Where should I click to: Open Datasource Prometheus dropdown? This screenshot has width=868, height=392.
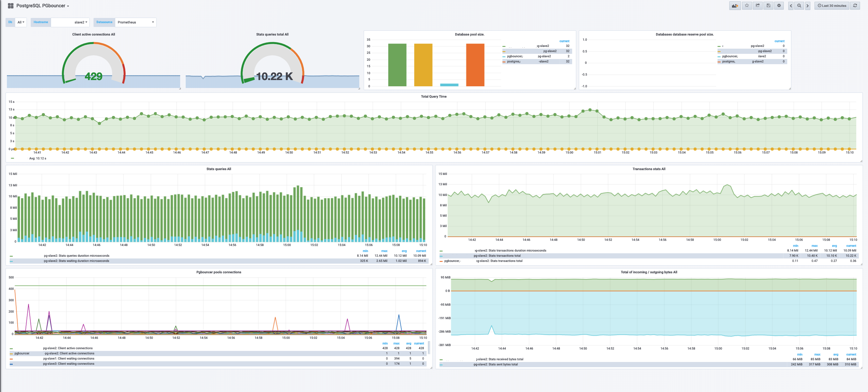pyautogui.click(x=136, y=22)
